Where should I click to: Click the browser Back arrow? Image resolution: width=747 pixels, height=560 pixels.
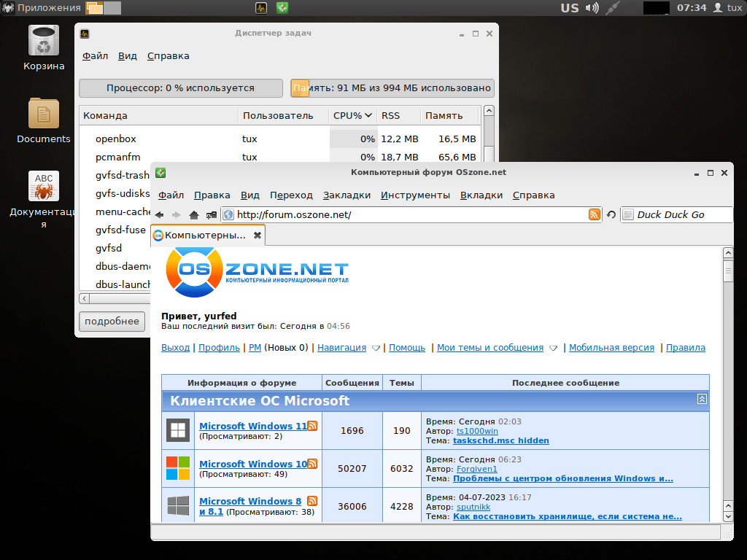[x=160, y=215]
